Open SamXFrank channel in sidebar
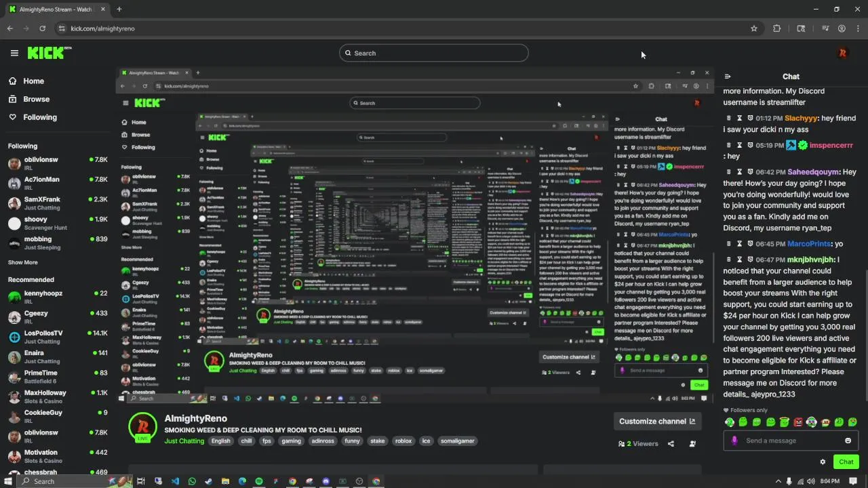 58,203
